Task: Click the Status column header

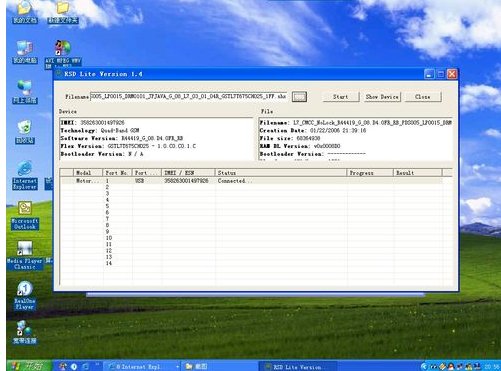Action: point(281,173)
